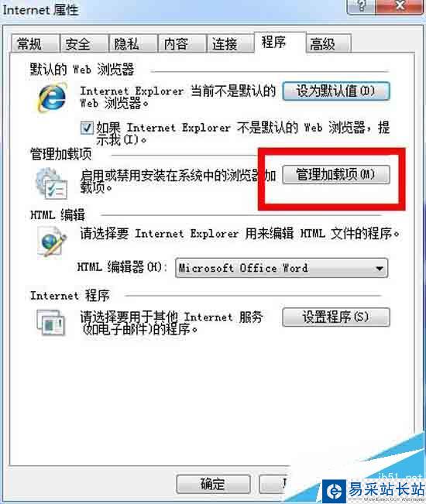Close the Internet 属性 dialog
This screenshot has width=426, height=504.
click(x=400, y=6)
